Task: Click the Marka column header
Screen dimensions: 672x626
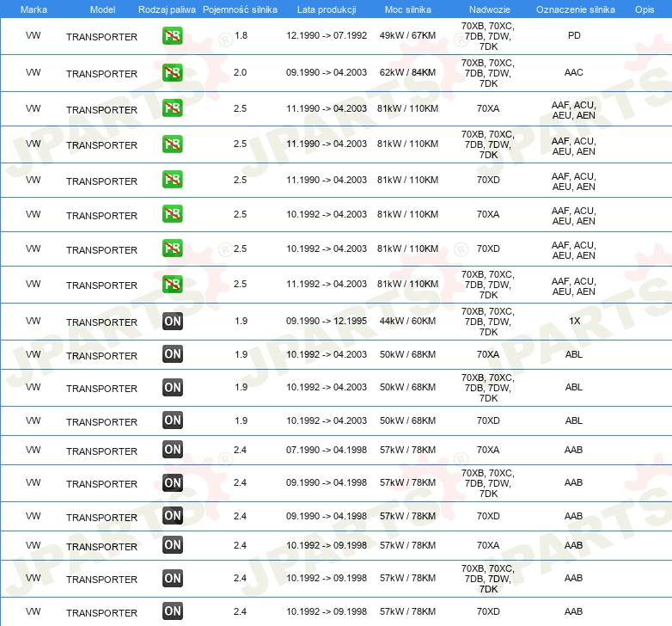Action: click(34, 9)
